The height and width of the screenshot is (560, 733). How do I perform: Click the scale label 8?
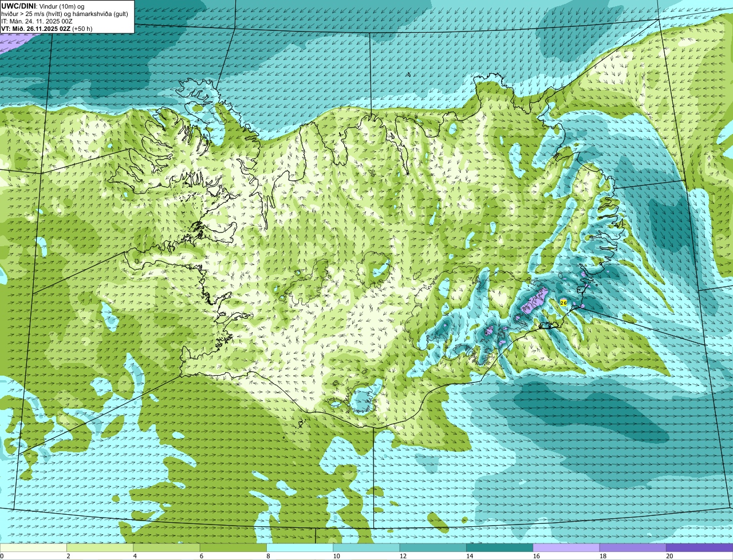point(268,556)
